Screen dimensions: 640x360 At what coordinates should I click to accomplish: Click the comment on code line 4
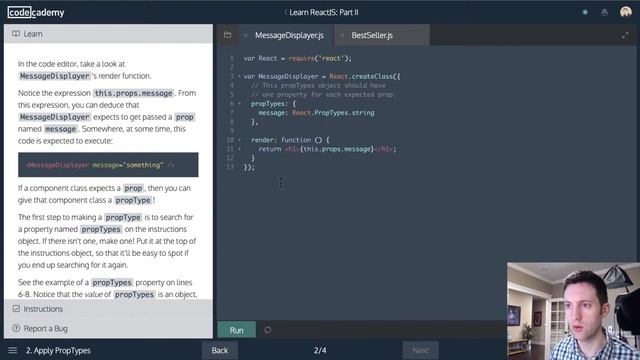(318, 85)
